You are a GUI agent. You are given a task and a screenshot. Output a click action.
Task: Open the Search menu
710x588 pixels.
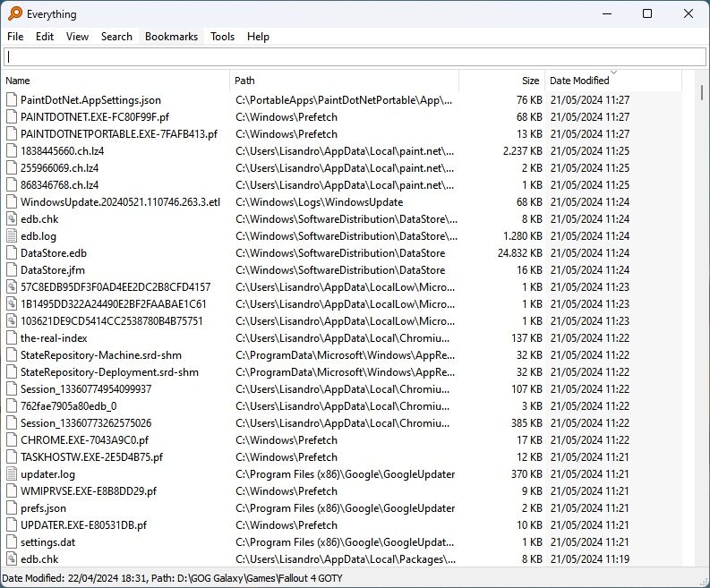[116, 37]
